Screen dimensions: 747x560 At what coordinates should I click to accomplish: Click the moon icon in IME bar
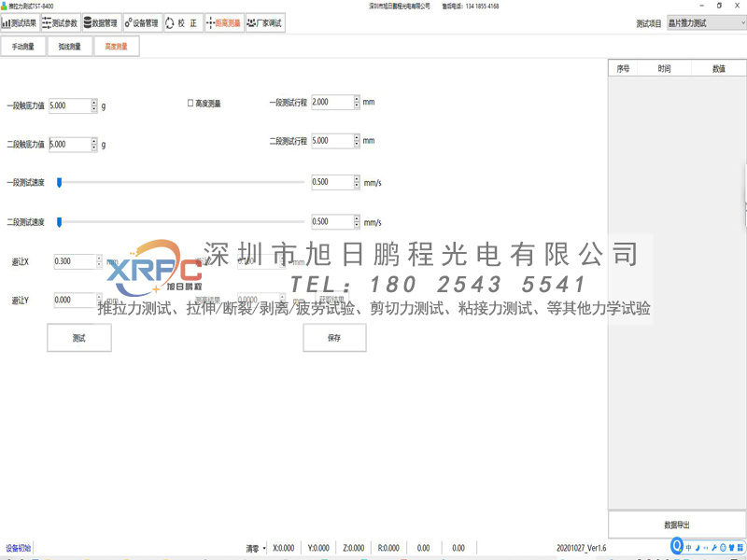pyautogui.click(x=697, y=548)
